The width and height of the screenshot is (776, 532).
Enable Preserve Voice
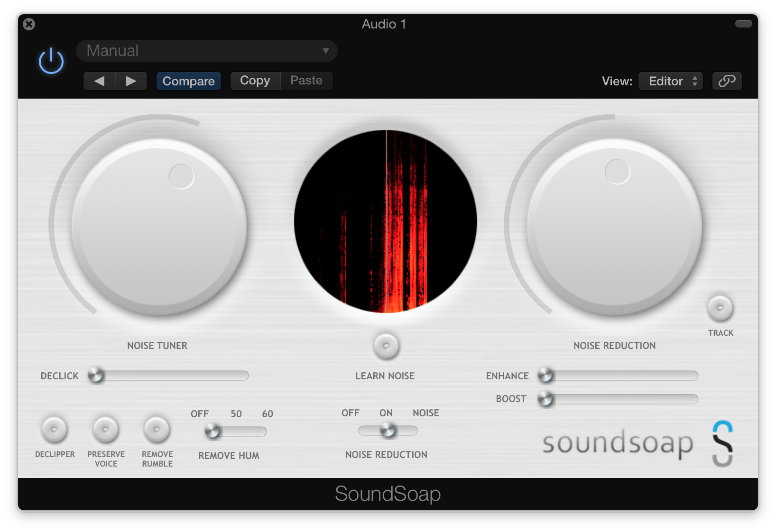[x=106, y=430]
